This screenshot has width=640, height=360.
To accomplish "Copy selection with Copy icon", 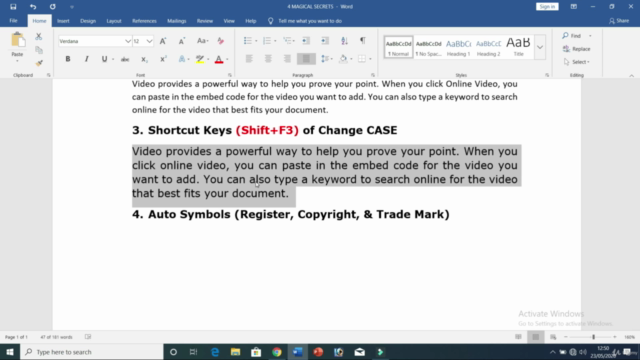I will pyautogui.click(x=39, y=50).
